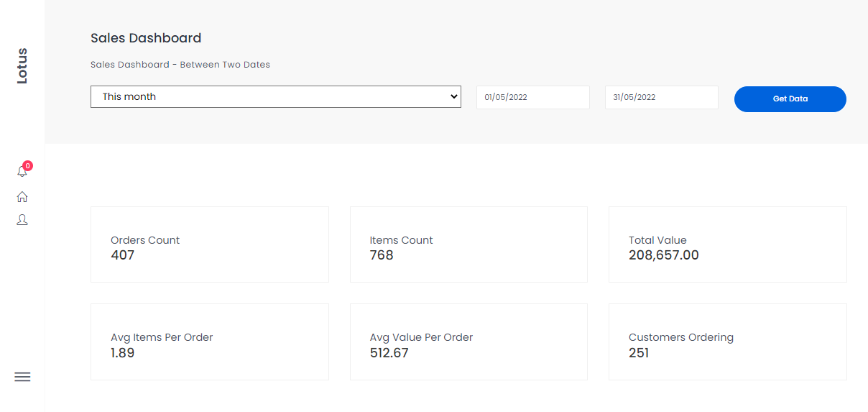Image resolution: width=868 pixels, height=412 pixels.
Task: Open the user profile icon
Action: pos(22,220)
